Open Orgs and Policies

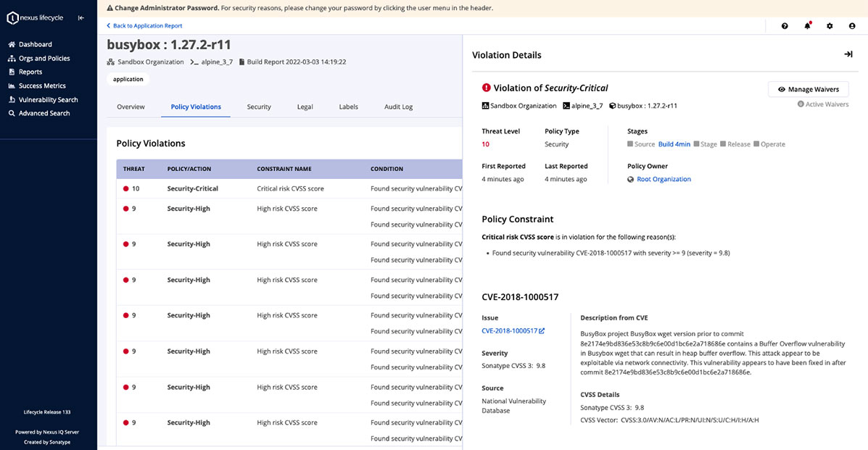point(38,58)
